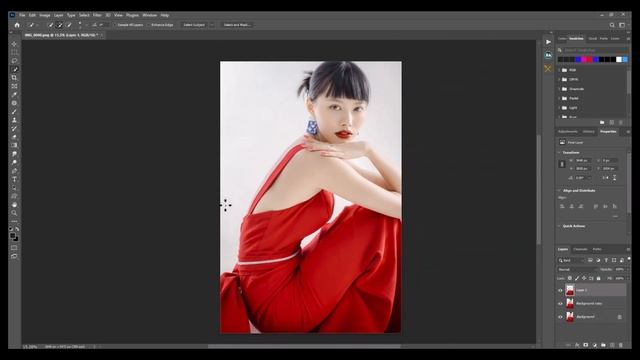
Task: Open the Window menu
Action: [149, 15]
